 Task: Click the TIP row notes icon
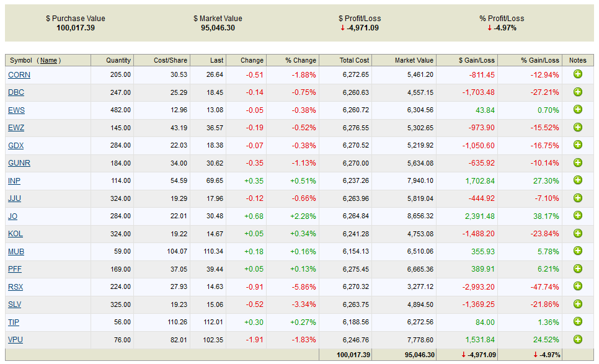pos(577,322)
